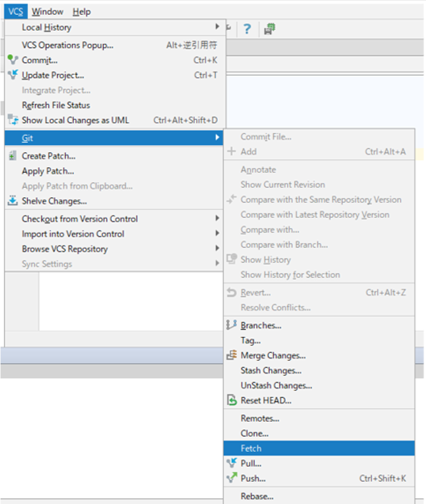
Task: Expand the Local History submenu arrow
Action: (217, 27)
